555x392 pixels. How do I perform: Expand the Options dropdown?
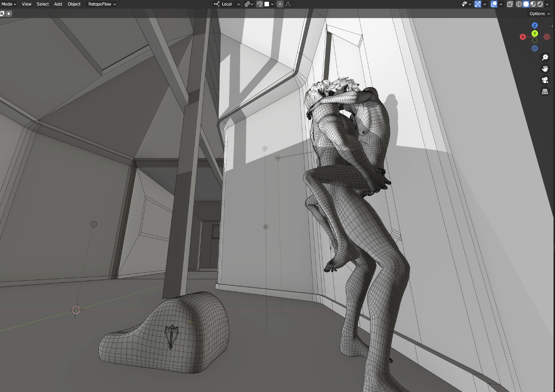(x=539, y=14)
